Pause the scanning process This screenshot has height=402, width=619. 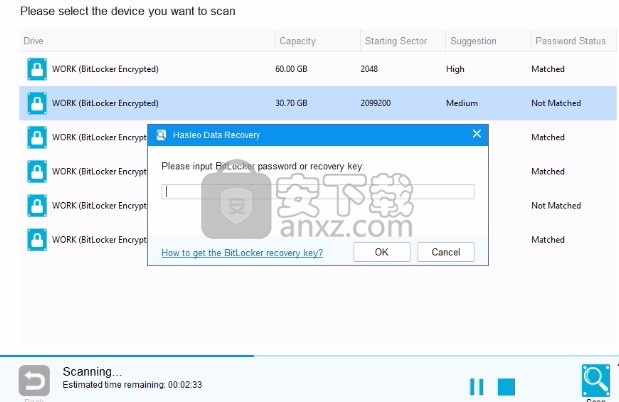tap(476, 387)
